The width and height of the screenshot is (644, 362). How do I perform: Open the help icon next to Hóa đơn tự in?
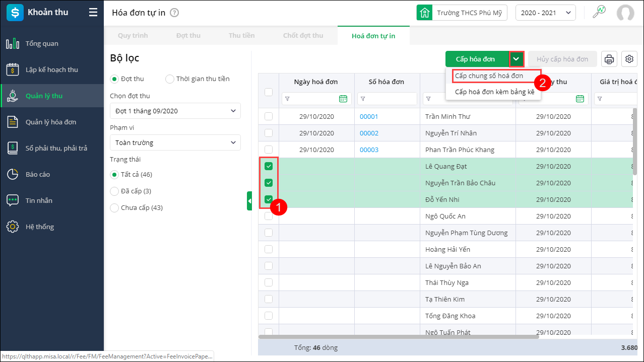(x=174, y=13)
